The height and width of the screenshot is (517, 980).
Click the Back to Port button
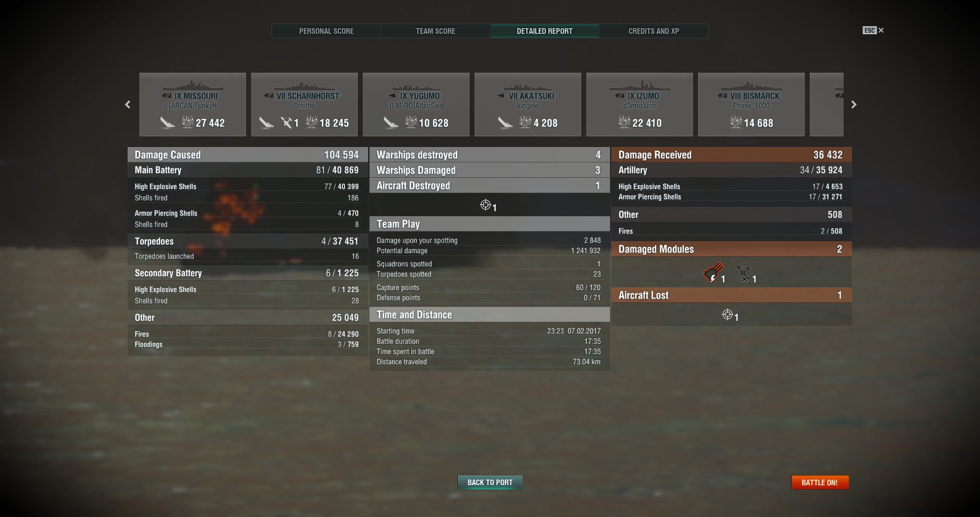[x=490, y=483]
